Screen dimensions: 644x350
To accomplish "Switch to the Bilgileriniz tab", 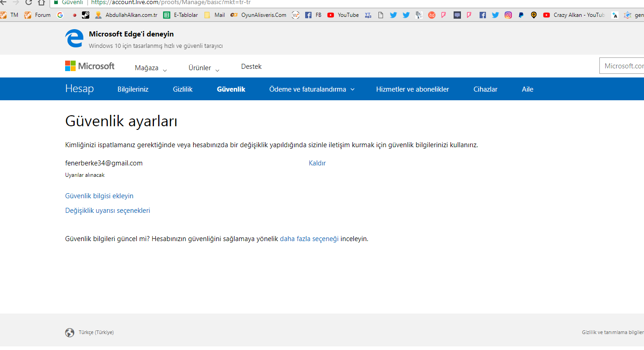I will (x=133, y=89).
